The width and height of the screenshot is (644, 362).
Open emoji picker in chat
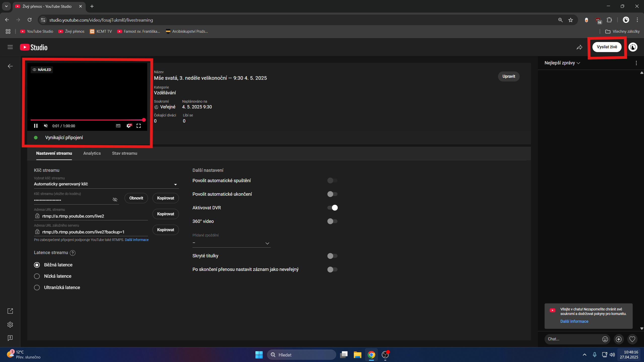click(x=605, y=339)
